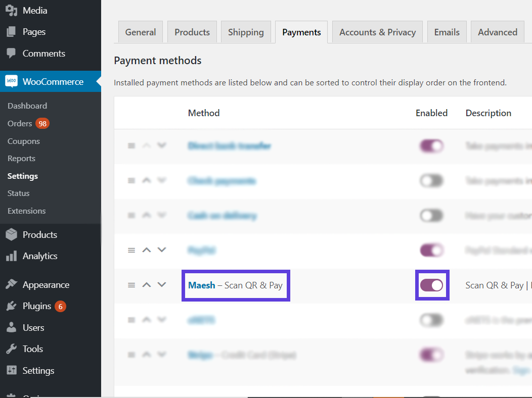Click the 98 badge next to Orders
The height and width of the screenshot is (398, 532).
point(42,124)
